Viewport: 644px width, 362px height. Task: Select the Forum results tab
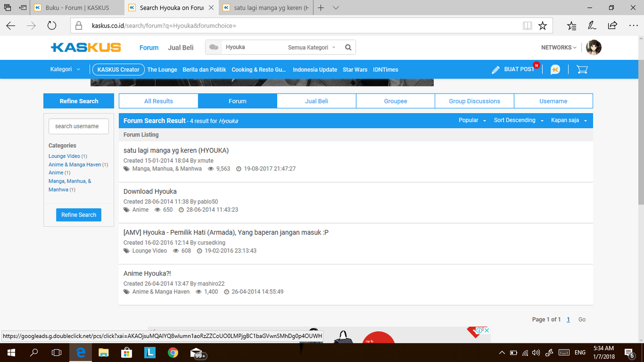point(237,101)
